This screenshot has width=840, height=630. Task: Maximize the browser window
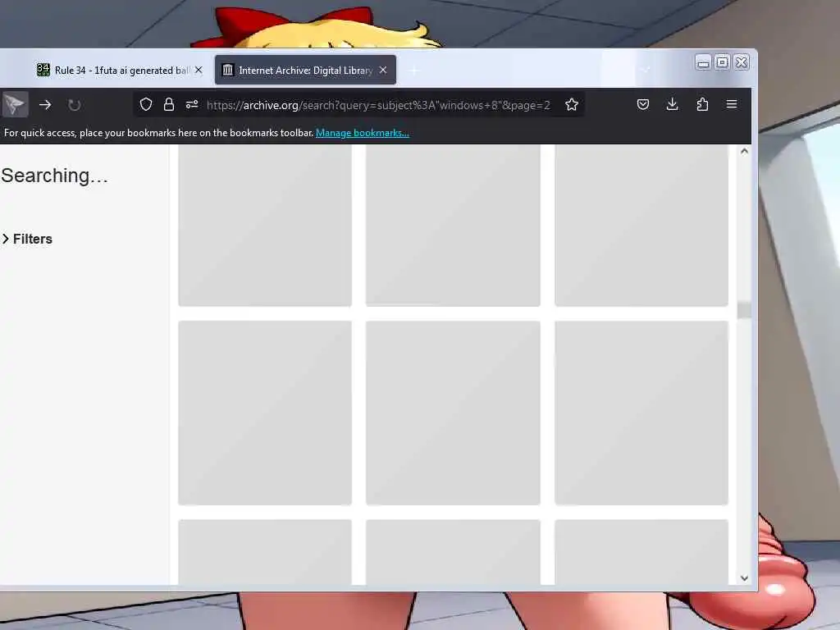pyautogui.click(x=722, y=62)
